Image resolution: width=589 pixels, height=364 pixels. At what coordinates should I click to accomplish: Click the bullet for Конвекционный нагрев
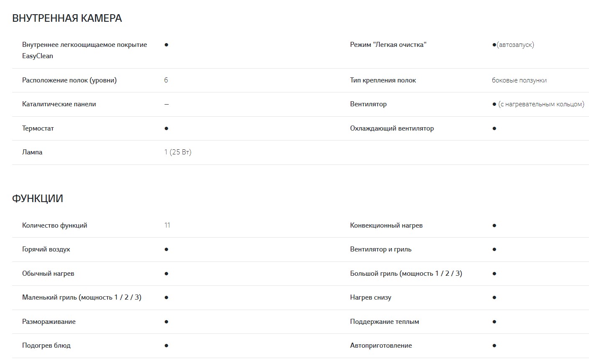point(494,226)
